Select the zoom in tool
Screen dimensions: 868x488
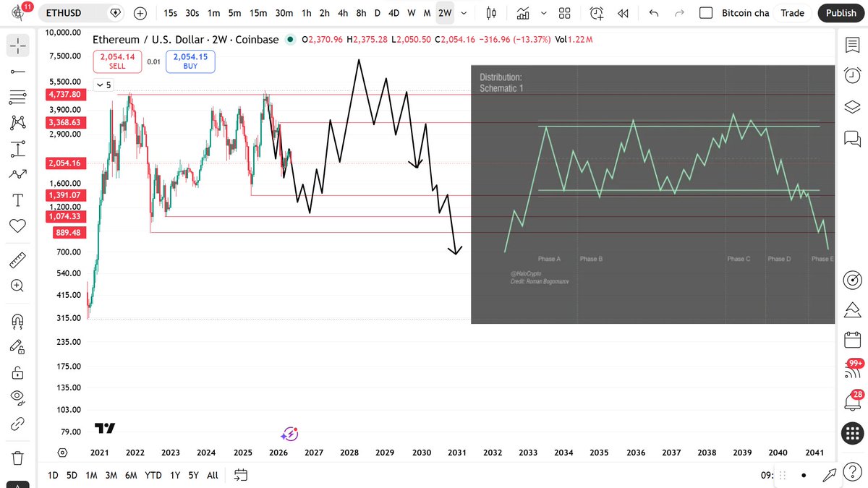pos(18,286)
